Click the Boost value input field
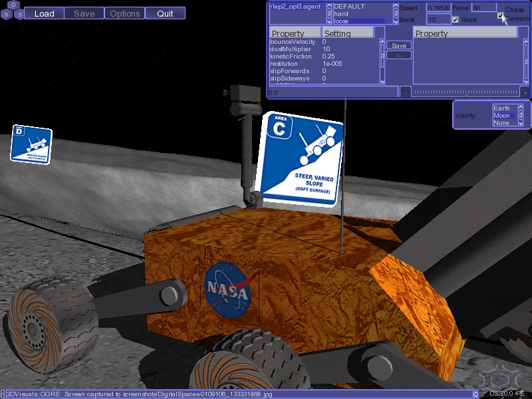The width and height of the screenshot is (532, 399). (x=439, y=20)
